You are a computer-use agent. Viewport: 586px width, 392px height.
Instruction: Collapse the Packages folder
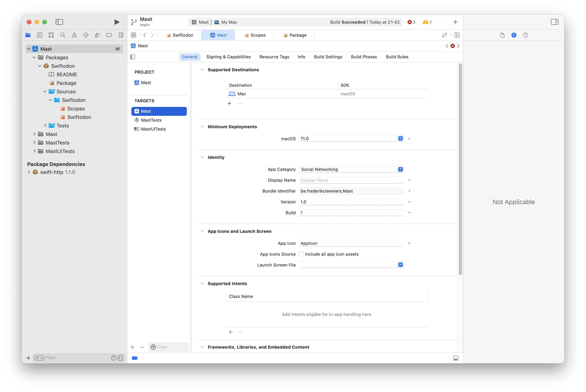pyautogui.click(x=34, y=58)
